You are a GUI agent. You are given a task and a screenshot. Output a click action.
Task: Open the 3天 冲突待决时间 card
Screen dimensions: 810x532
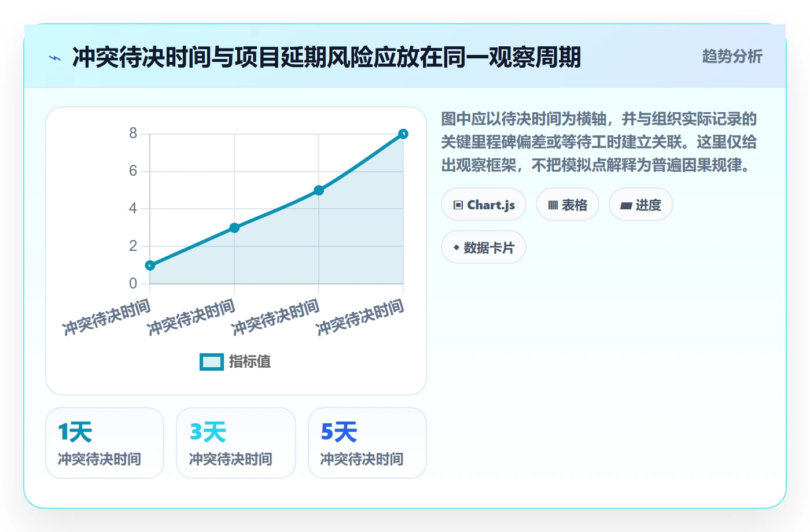(x=236, y=443)
